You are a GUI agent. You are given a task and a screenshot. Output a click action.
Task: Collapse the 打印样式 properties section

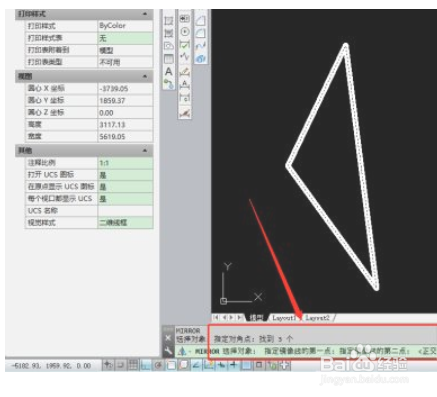(x=145, y=14)
